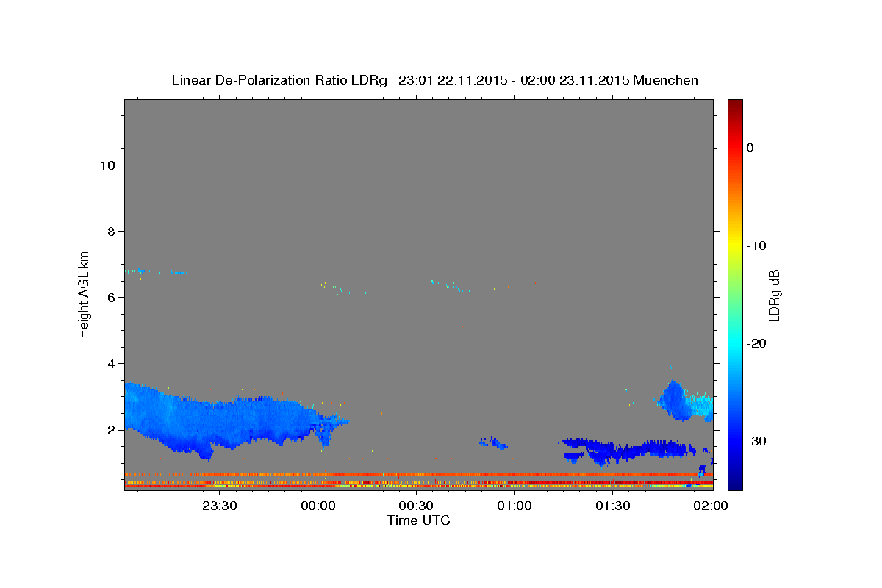Viewport: 882px width, 588px height.
Task: Click the '02:00' time tick label
Action: coord(711,506)
